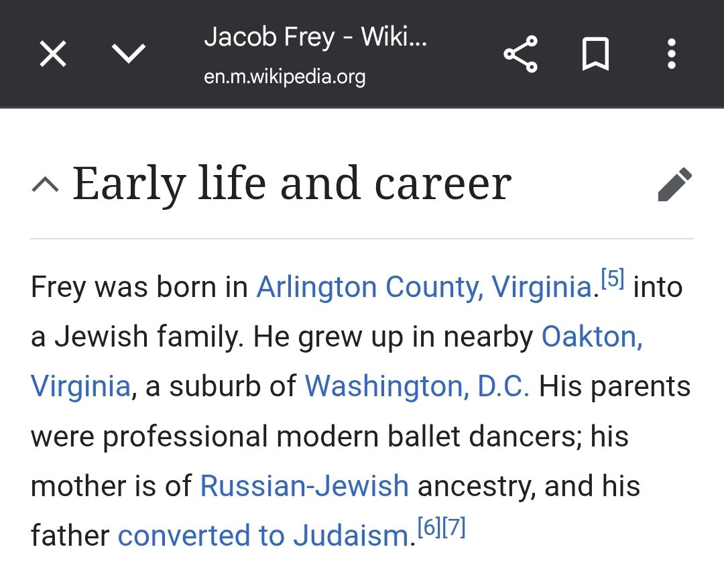Open citation reference [7]
This screenshot has height=588, width=724.
click(453, 527)
